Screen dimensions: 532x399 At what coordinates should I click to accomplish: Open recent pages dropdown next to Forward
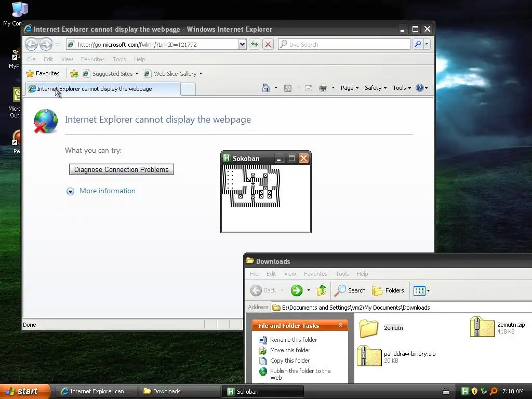[57, 45]
